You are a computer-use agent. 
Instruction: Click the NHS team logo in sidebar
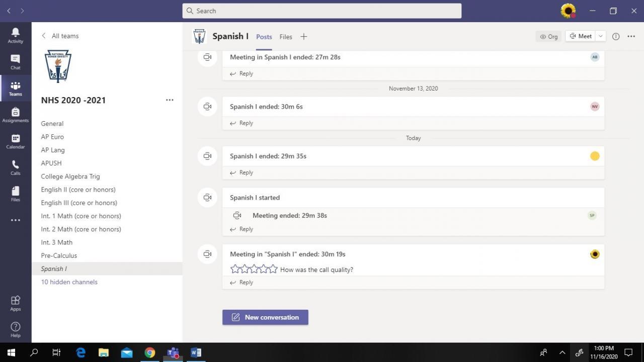point(58,66)
